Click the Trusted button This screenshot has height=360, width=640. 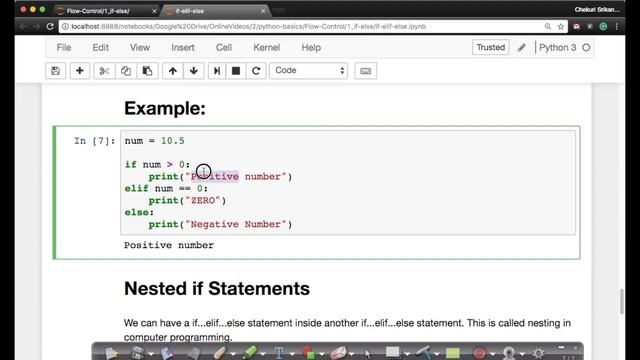click(x=491, y=47)
